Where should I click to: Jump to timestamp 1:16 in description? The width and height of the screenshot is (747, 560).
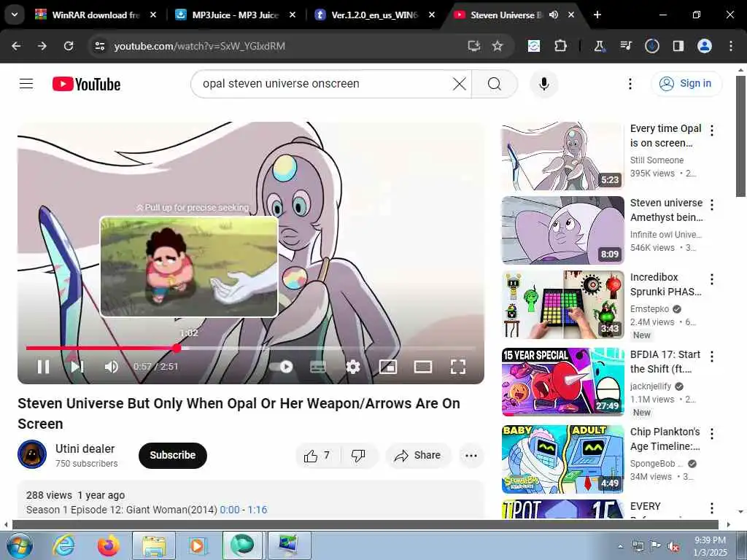pos(258,510)
